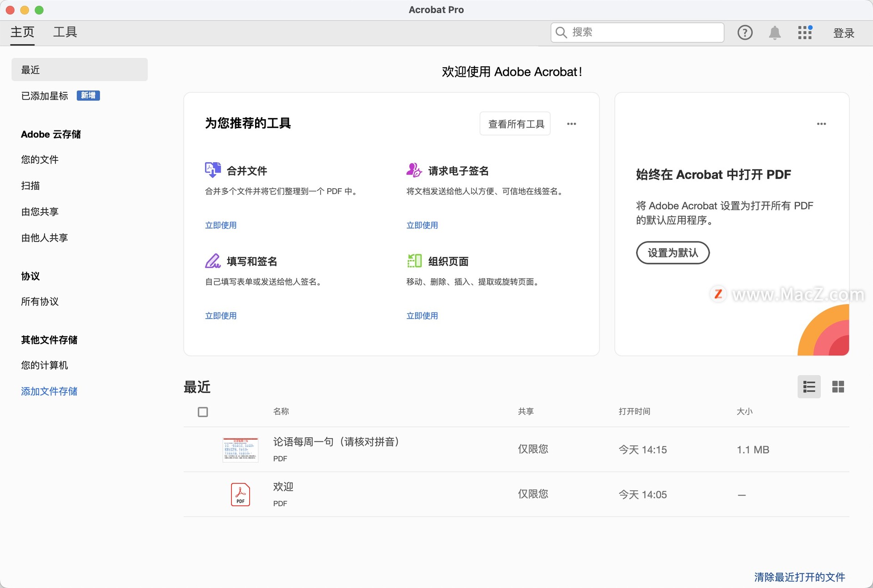Click 今天 14:05 open time cell
873x588 pixels.
(642, 495)
